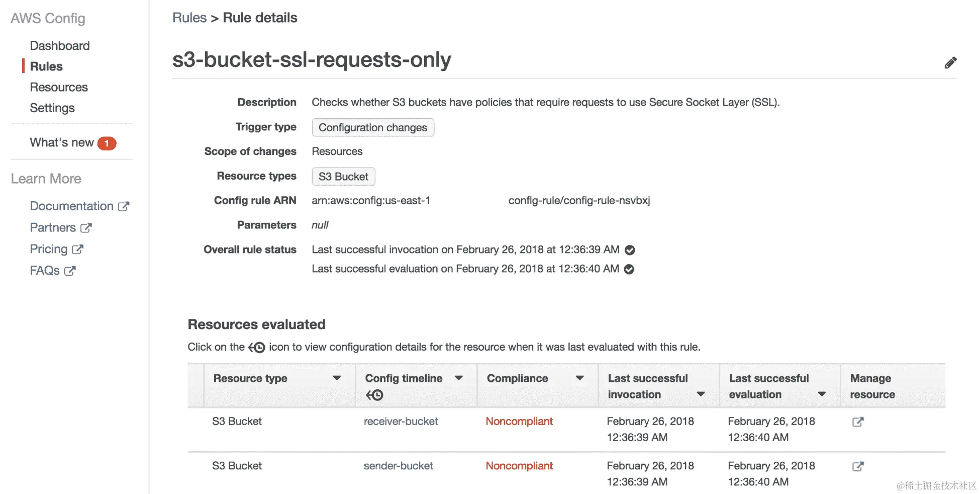Open manage resource icon for sender-bucket
The height and width of the screenshot is (494, 980).
tap(858, 466)
